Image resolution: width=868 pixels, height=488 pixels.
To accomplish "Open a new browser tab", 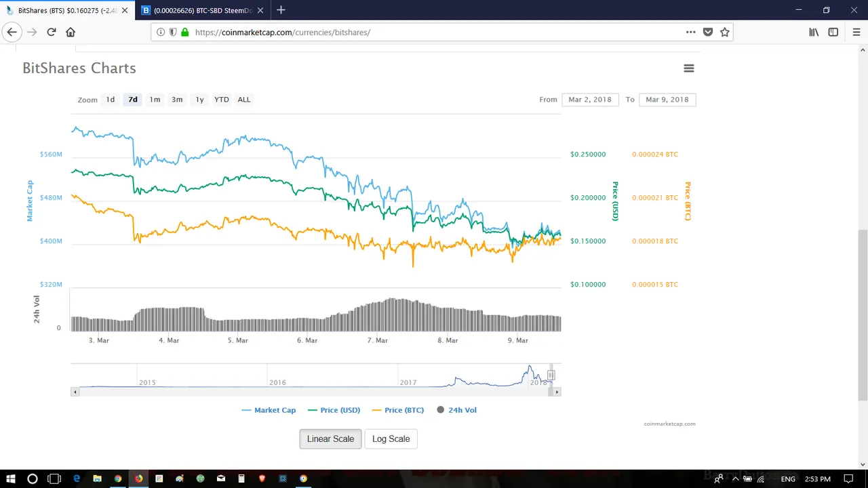I will point(281,10).
